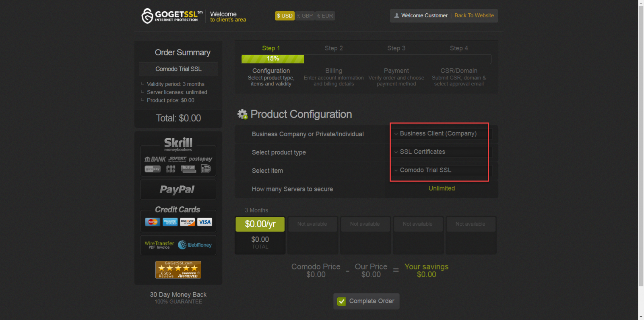
Task: Click the WebMoney logo
Action: pos(195,245)
